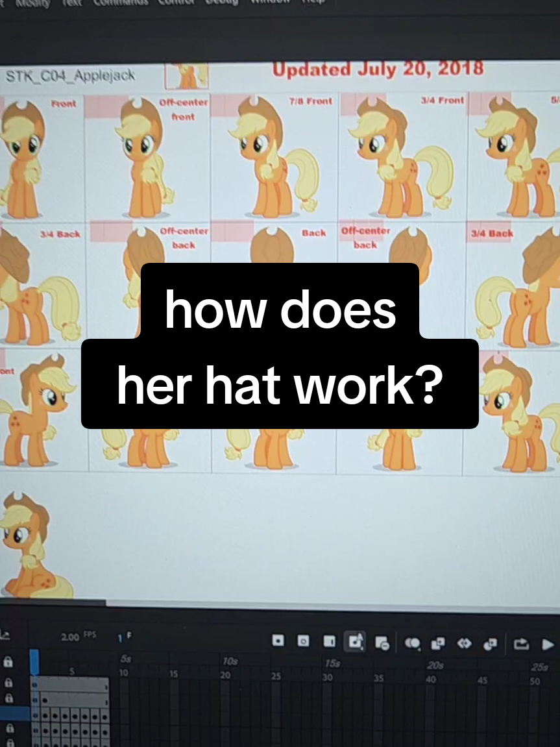The image size is (560, 747).
Task: Edit the 2.00 FPS value field
Action: [x=70, y=637]
